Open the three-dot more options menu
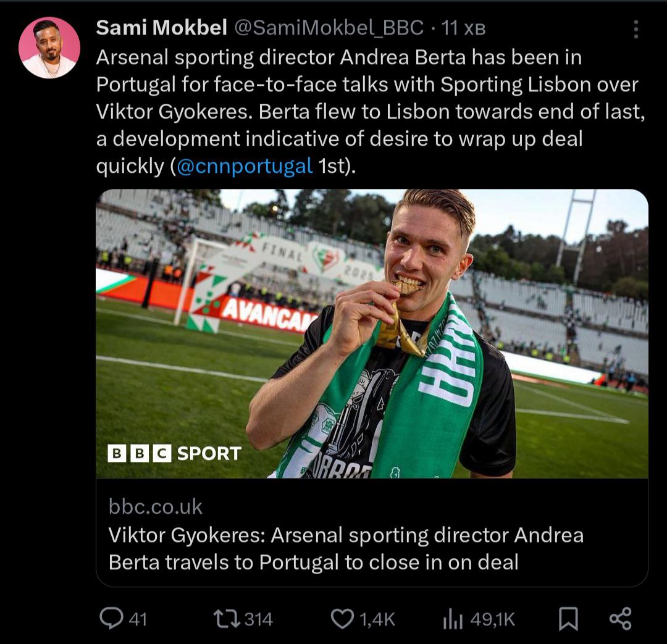 pos(636,29)
